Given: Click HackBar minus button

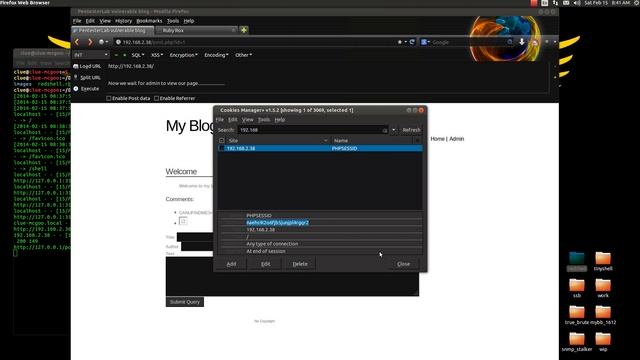Looking at the screenshot, I should click(117, 55).
